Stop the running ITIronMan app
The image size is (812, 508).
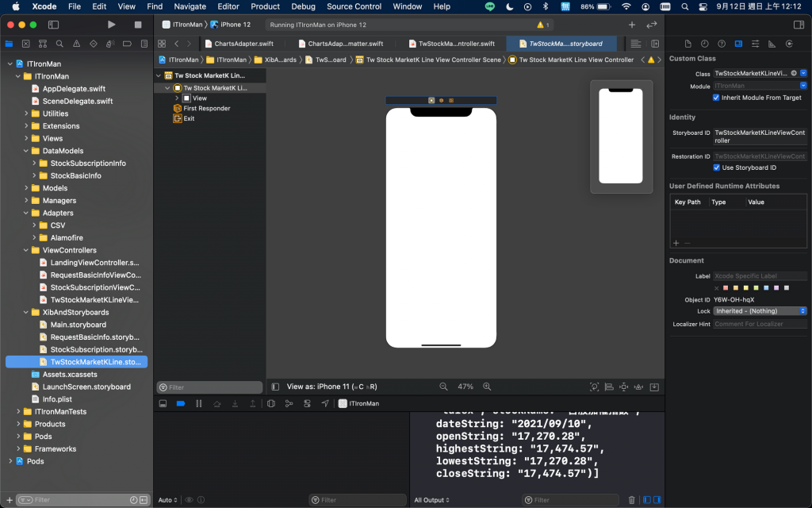[138, 25]
